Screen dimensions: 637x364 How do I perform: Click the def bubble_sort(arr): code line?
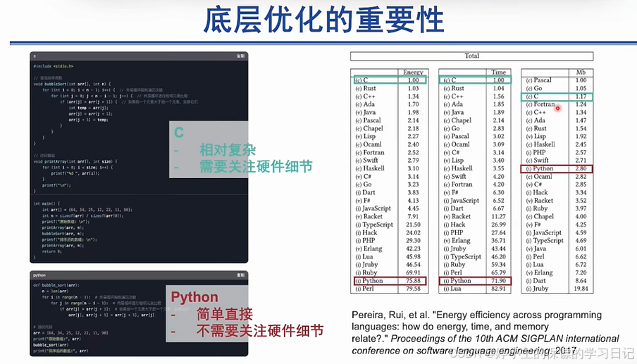[x=56, y=285]
